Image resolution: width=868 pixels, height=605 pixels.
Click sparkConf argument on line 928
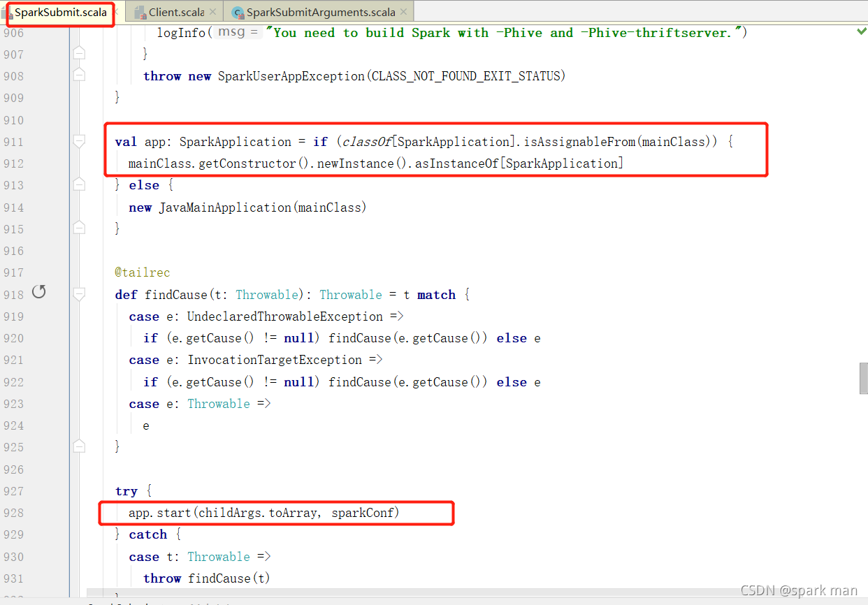pyautogui.click(x=362, y=513)
